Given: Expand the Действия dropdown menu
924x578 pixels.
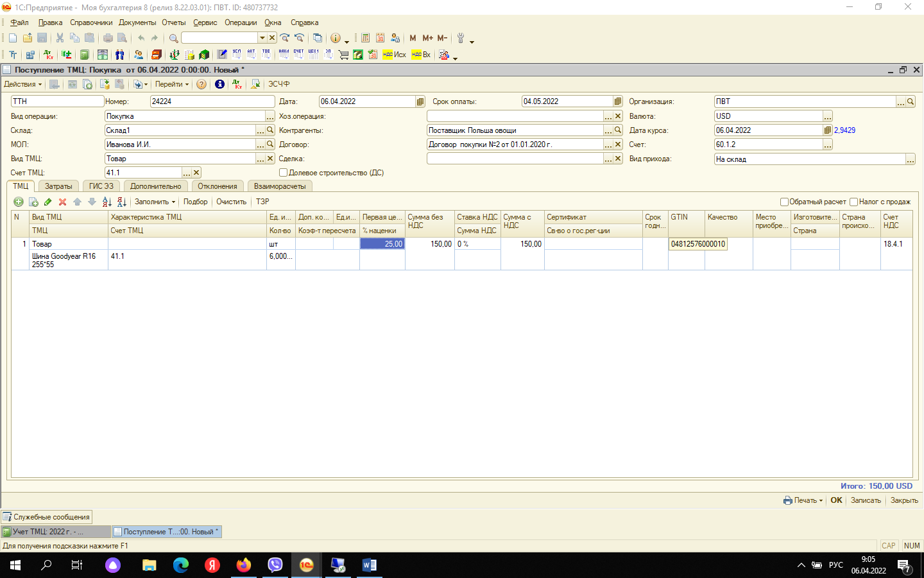Looking at the screenshot, I should (x=22, y=84).
